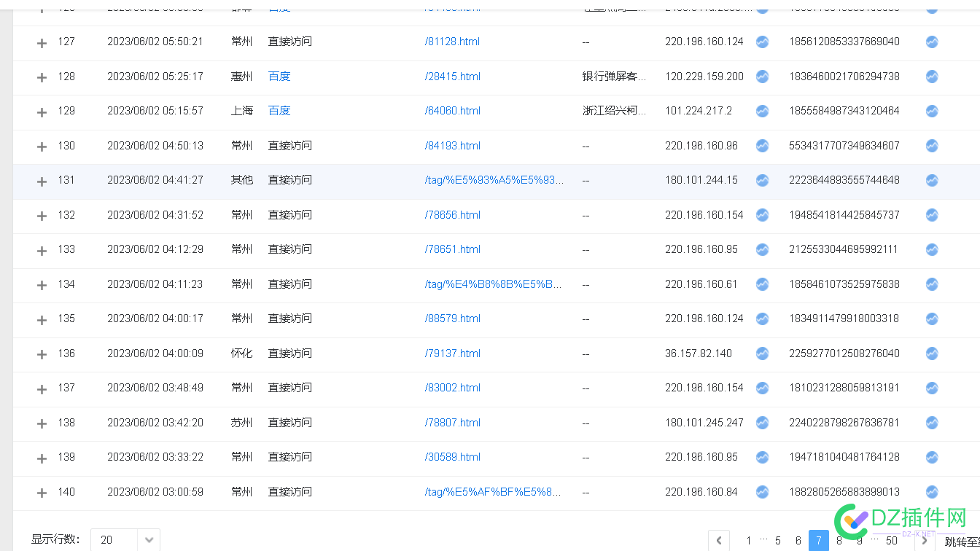Expand row 140 plus icon
Viewport: 980px width, 551px height.
(42, 493)
